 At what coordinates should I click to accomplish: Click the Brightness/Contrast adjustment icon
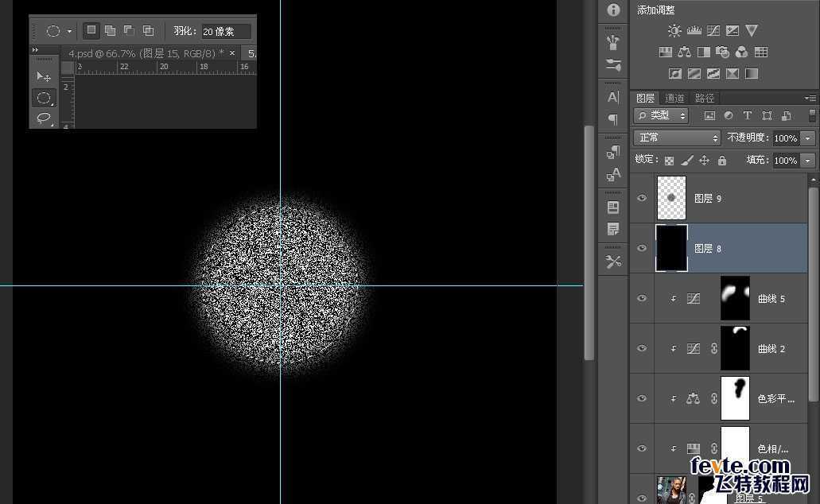tap(674, 31)
